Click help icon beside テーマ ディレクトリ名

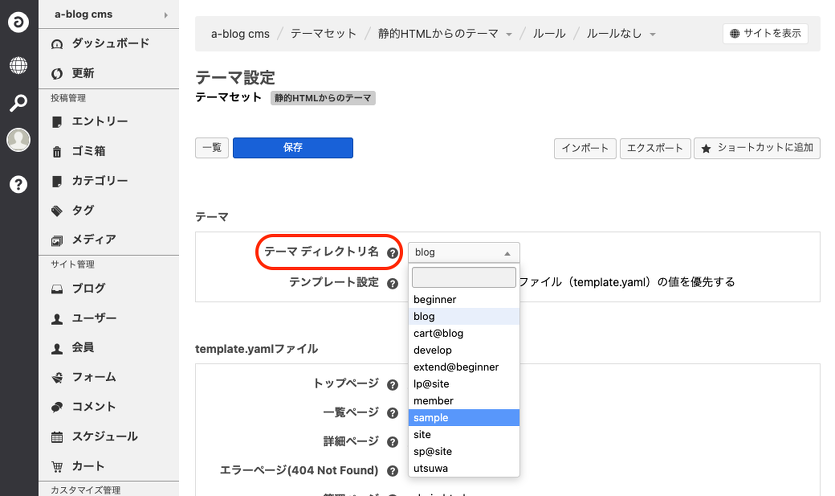[393, 253]
